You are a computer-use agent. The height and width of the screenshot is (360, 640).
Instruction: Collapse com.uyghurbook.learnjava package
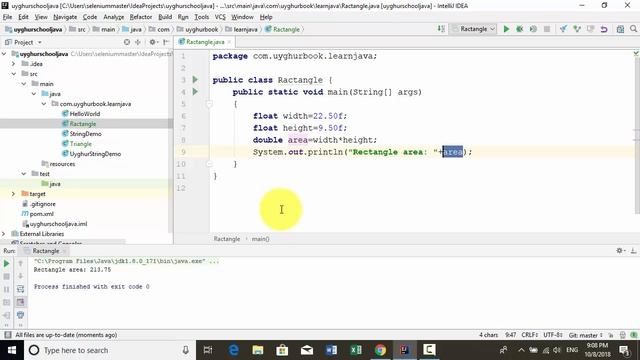(x=44, y=104)
